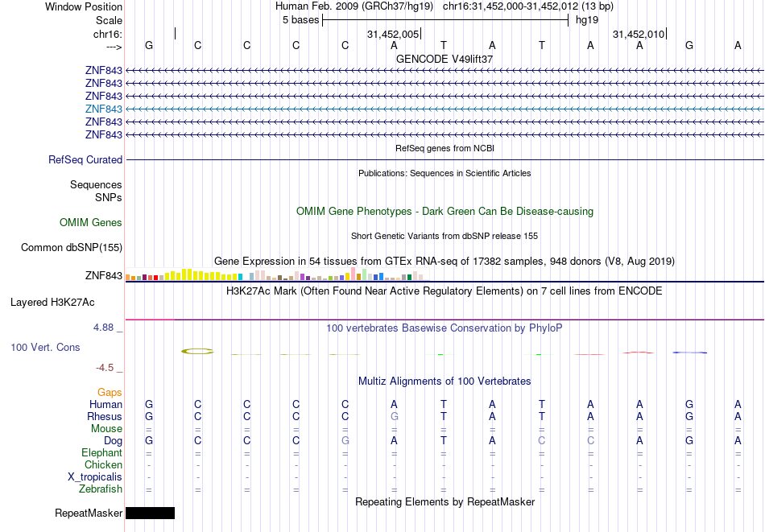
Task: Click the dark green bar in GTEx chart
Action: pyautogui.click(x=409, y=277)
